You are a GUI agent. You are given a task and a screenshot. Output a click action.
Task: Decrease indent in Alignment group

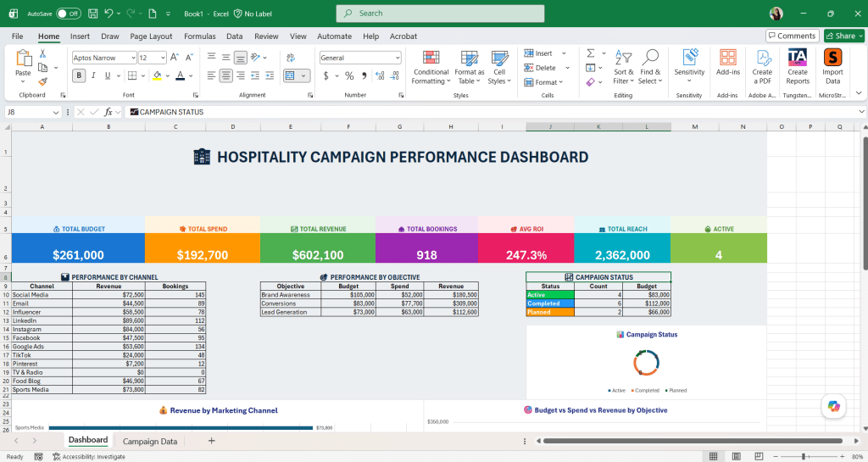pos(255,75)
